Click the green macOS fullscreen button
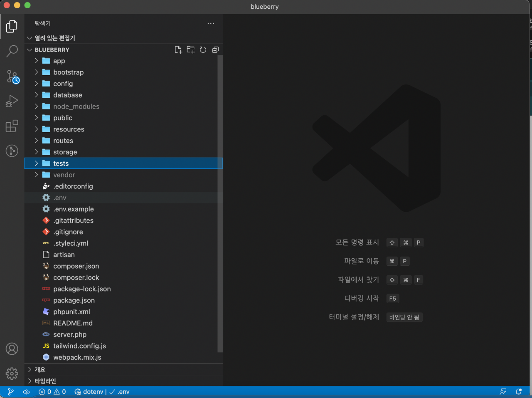Screen dimensions: 532x398 [27, 5]
